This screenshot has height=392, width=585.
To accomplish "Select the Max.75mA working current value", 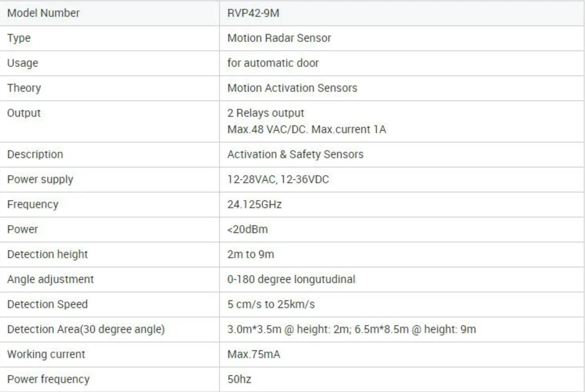I will (254, 355).
